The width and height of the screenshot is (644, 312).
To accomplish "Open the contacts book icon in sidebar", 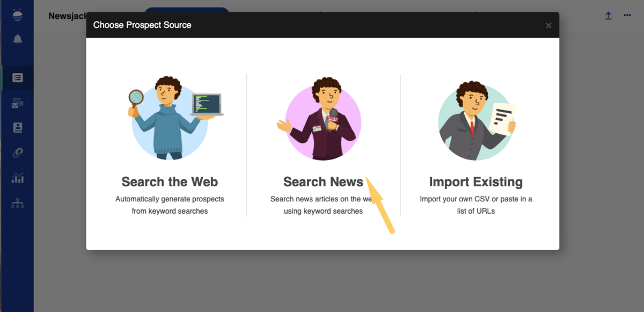I will click(x=18, y=128).
